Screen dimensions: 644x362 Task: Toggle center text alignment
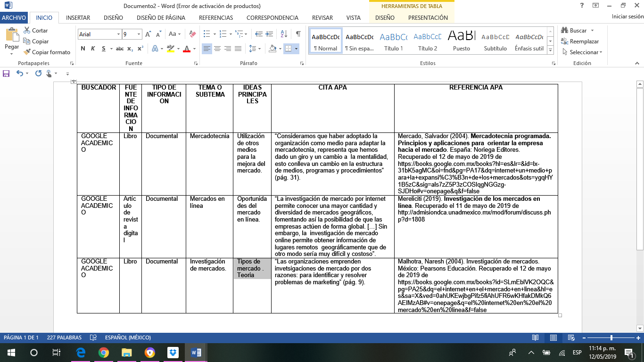217,49
